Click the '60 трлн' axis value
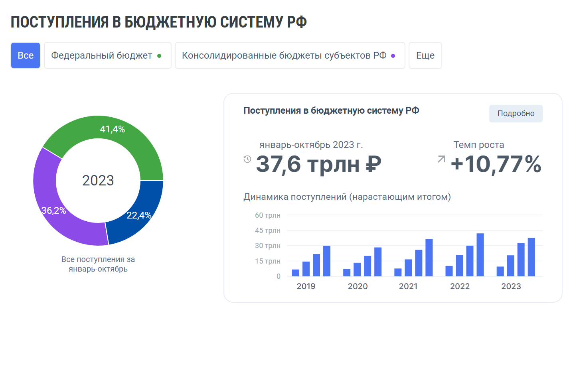Screen dimensions: 577x392 click(x=268, y=215)
